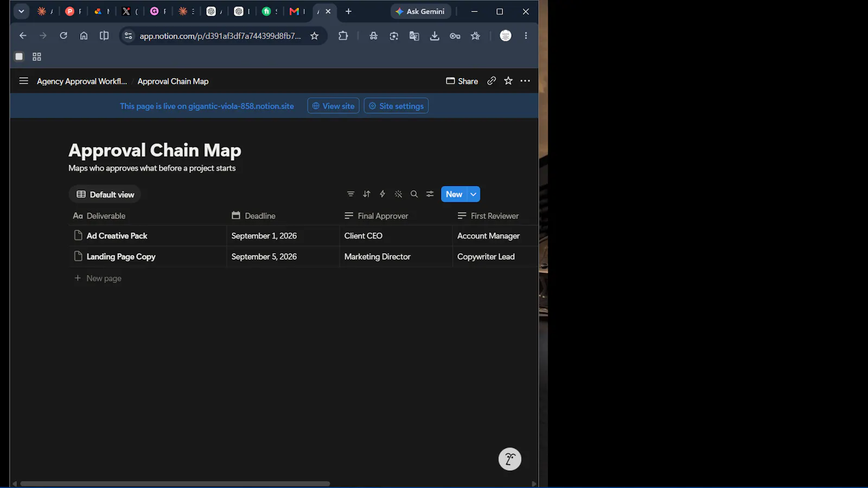Add a New page row
The height and width of the screenshot is (488, 868).
tap(98, 278)
